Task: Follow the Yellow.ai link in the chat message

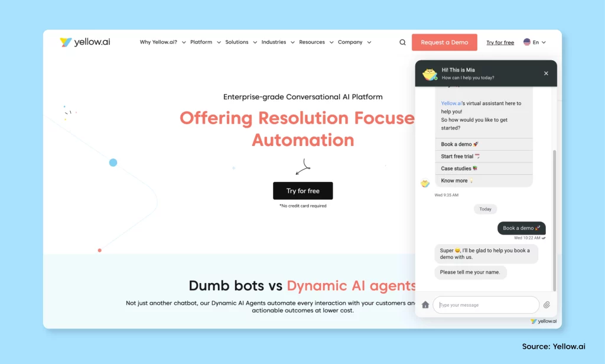Action: point(451,103)
